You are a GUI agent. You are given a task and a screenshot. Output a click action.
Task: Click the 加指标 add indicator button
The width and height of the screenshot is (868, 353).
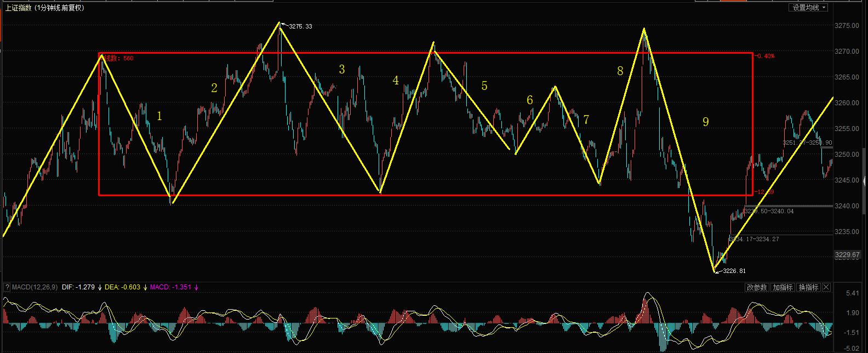[783, 287]
